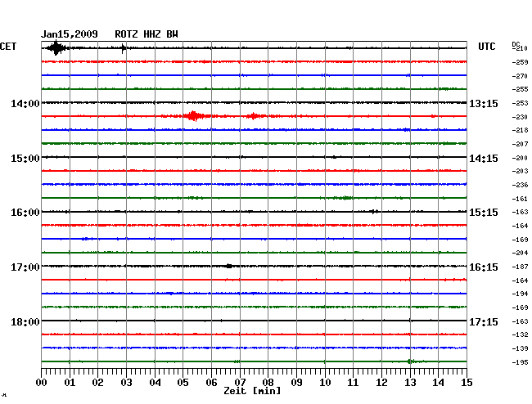The width and height of the screenshot is (532, 404).
Task: Click the 17:00 CET time label
Action: click(25, 267)
